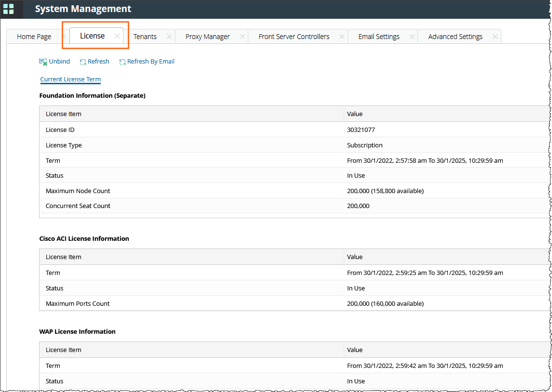Close the Front Server Controllers tab
Screen dimensions: 552x392
coord(342,37)
